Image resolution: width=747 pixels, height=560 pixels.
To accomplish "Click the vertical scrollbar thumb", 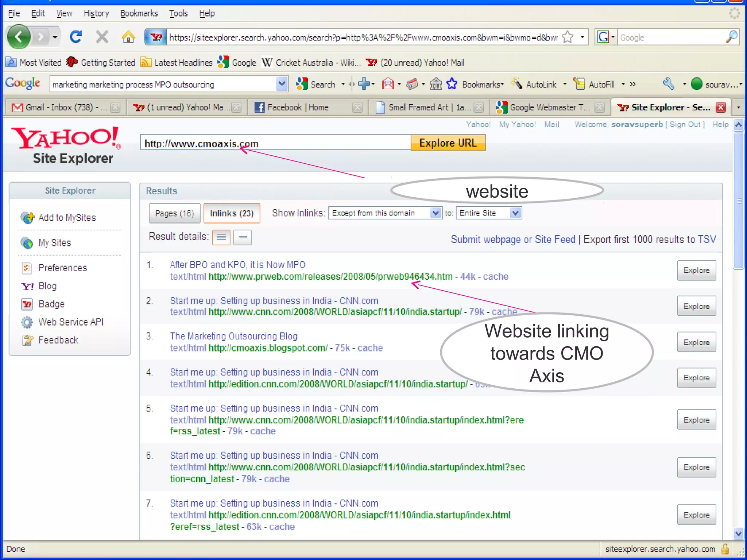I will point(739,201).
